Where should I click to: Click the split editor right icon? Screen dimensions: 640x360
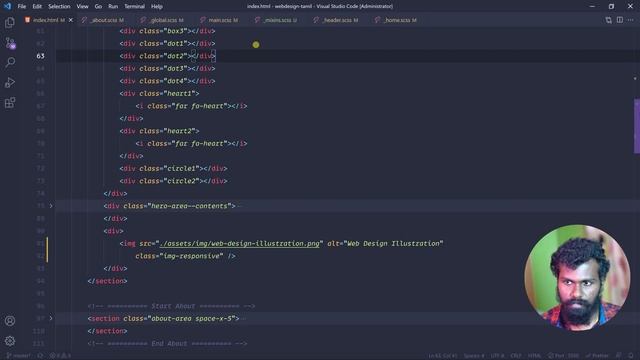[620, 20]
